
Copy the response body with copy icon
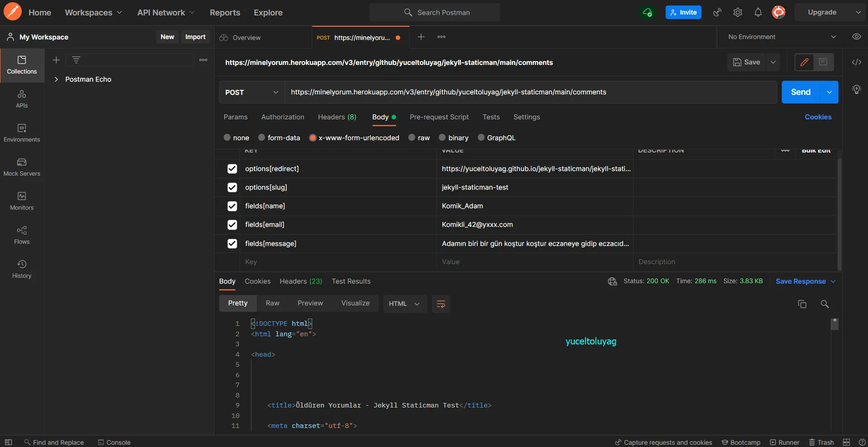pos(802,304)
